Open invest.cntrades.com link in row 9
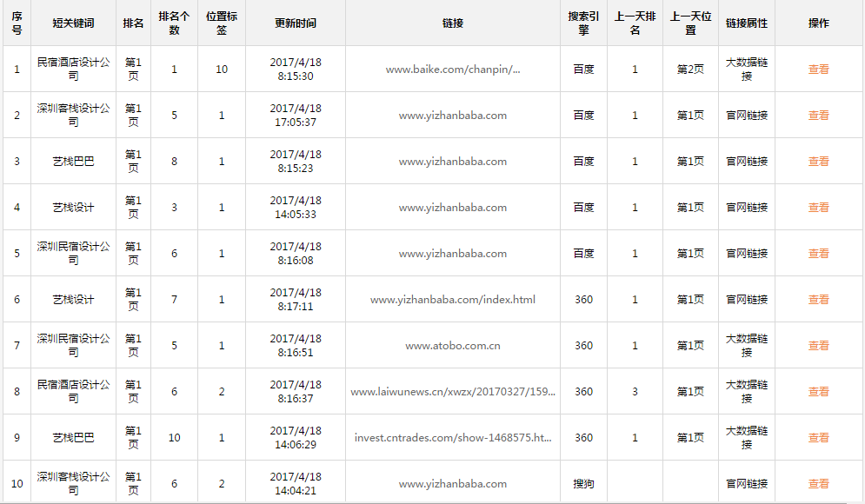865x504 pixels. 452,438
